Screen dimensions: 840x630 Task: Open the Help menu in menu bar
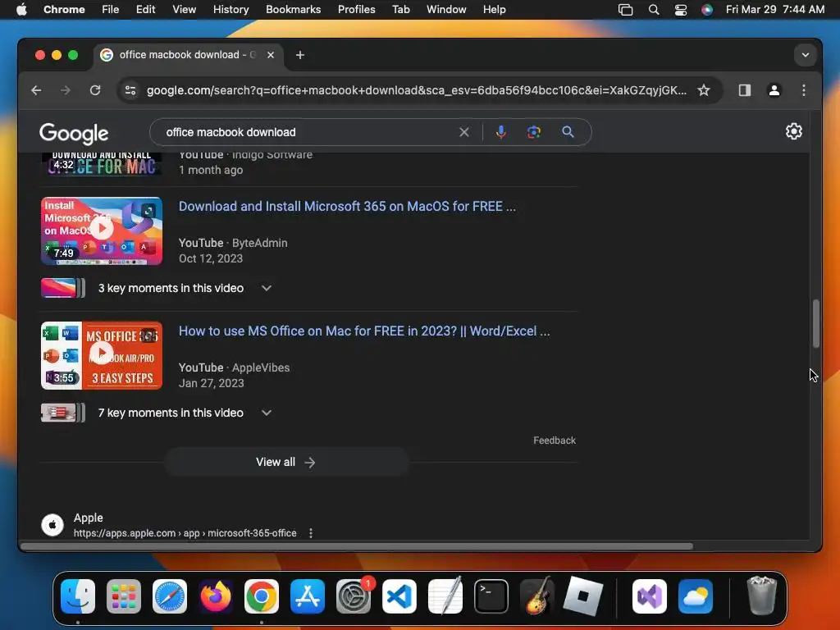tap(494, 10)
